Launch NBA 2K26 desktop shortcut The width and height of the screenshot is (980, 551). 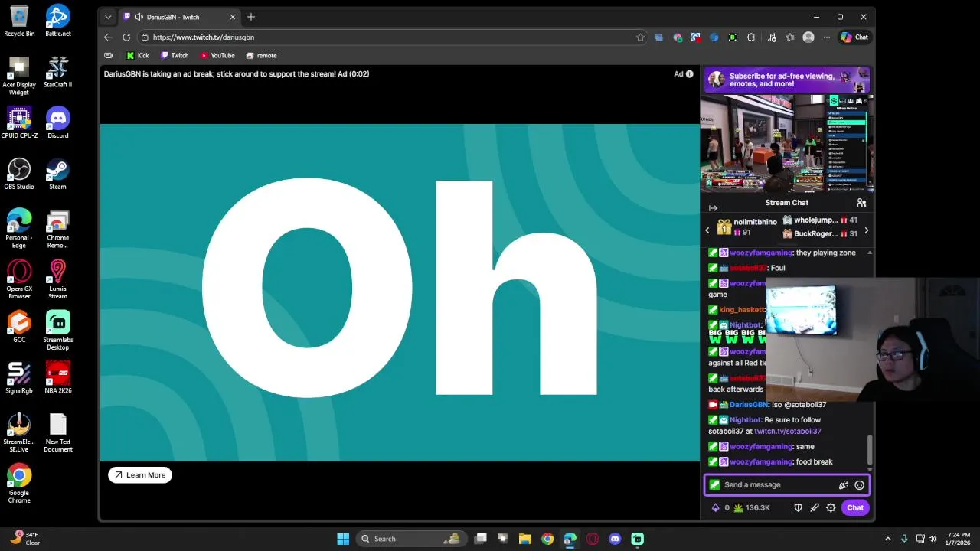tap(58, 378)
